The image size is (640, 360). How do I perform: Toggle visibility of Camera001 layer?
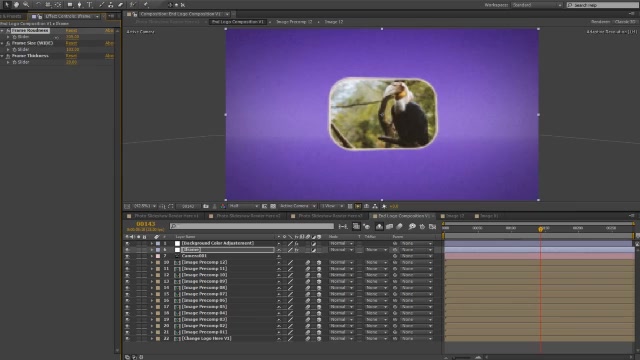127,256
